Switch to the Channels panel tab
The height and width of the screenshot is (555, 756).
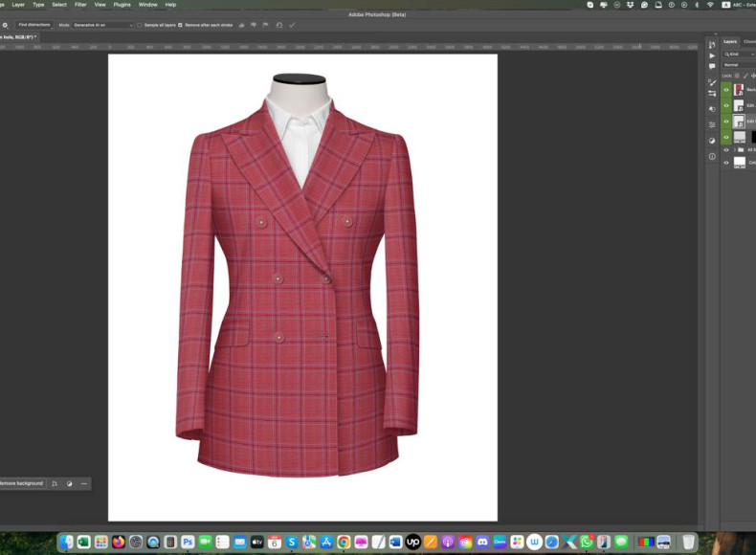pyautogui.click(x=749, y=42)
